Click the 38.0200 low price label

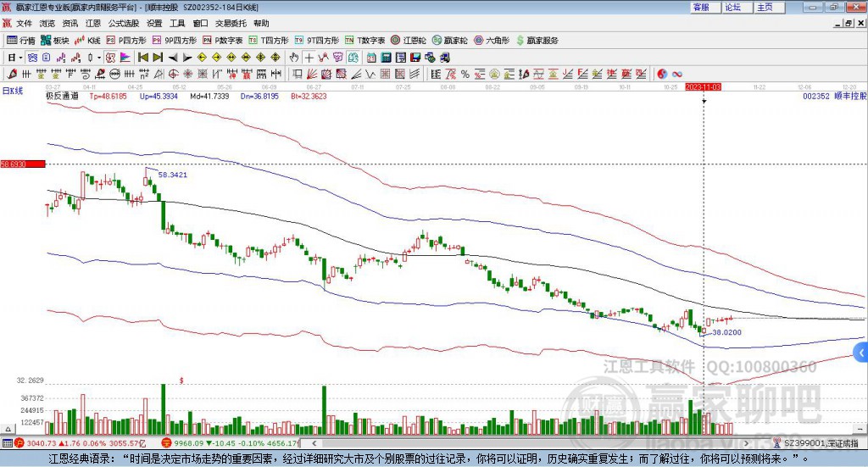pyautogui.click(x=726, y=332)
